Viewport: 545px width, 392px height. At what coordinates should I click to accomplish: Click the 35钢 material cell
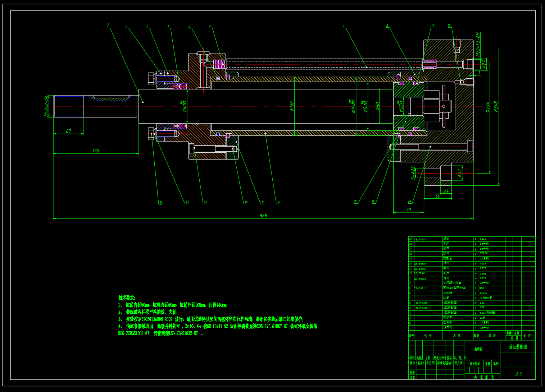pos(482,318)
